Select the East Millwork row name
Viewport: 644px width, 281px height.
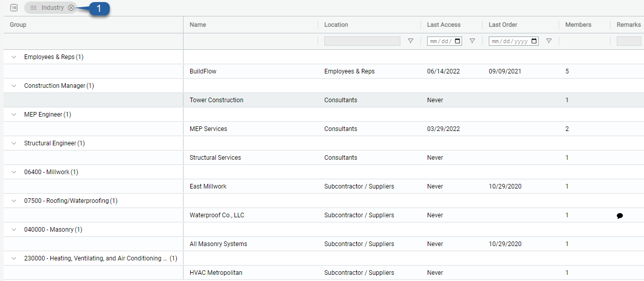click(x=208, y=186)
